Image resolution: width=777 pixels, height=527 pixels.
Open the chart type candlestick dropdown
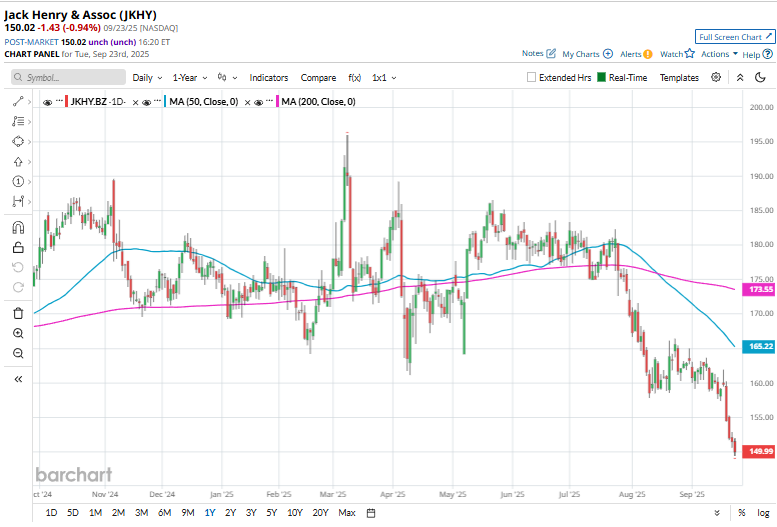point(227,78)
